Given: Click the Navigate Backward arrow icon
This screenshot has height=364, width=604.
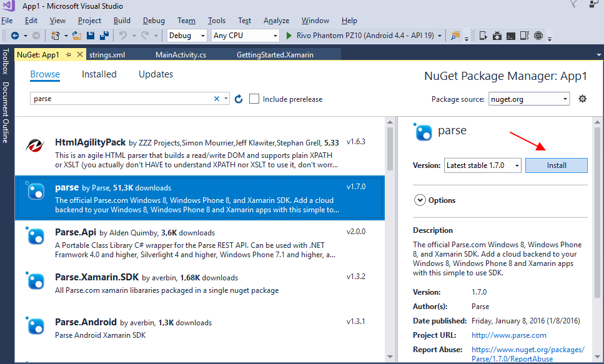Looking at the screenshot, I should (14, 36).
